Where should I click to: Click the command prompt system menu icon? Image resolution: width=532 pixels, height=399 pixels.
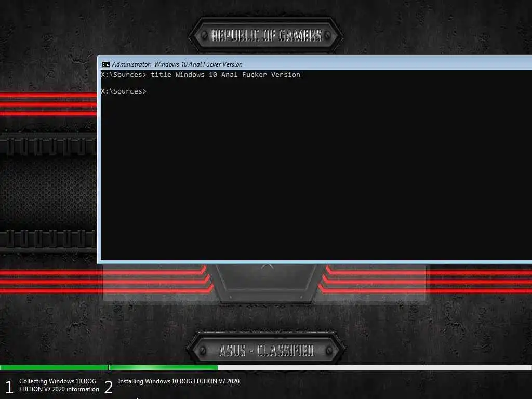(105, 64)
